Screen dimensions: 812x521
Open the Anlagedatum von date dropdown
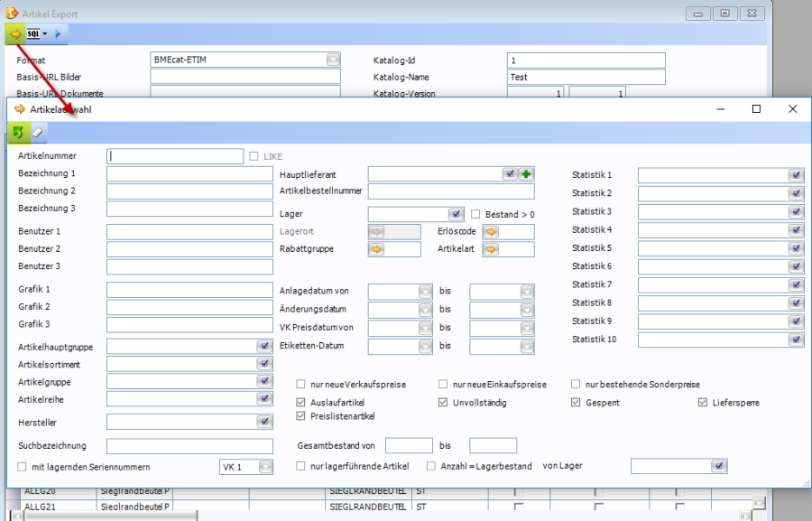[425, 292]
